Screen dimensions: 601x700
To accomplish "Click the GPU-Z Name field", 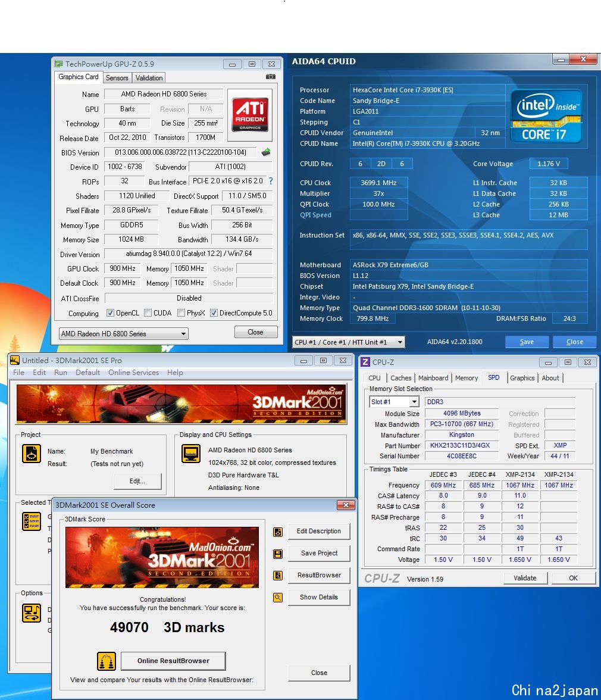I will [x=164, y=94].
